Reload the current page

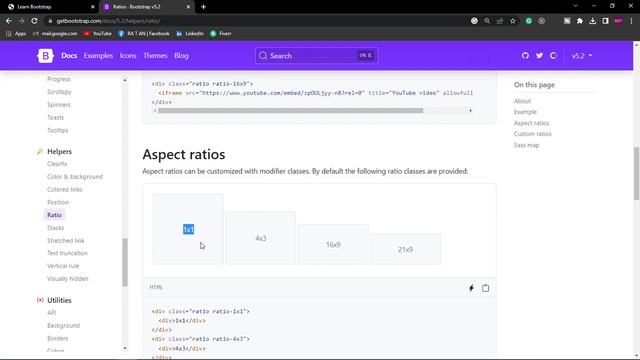point(34,21)
